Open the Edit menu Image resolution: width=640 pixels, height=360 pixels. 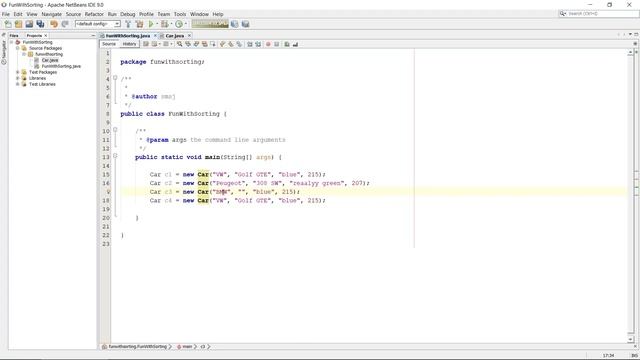click(18, 14)
